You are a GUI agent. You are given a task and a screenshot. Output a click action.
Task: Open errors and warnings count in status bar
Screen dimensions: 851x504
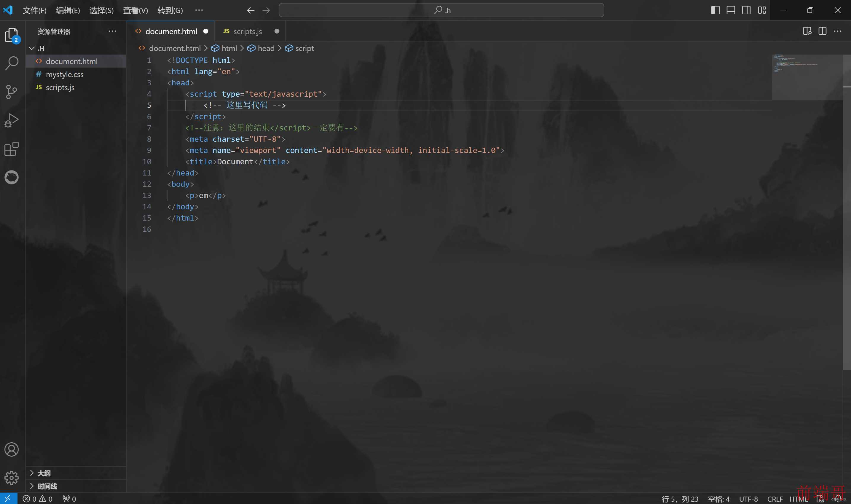[x=37, y=499]
